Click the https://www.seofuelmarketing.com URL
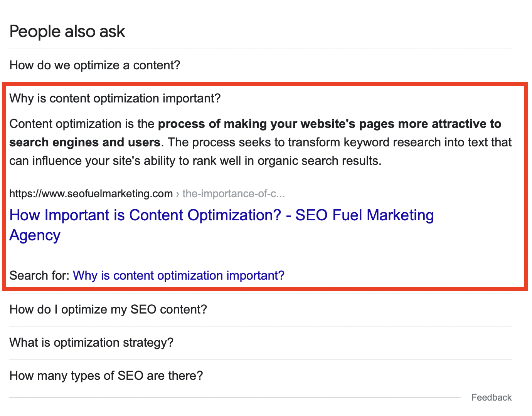This screenshot has width=532, height=416. tap(91, 193)
